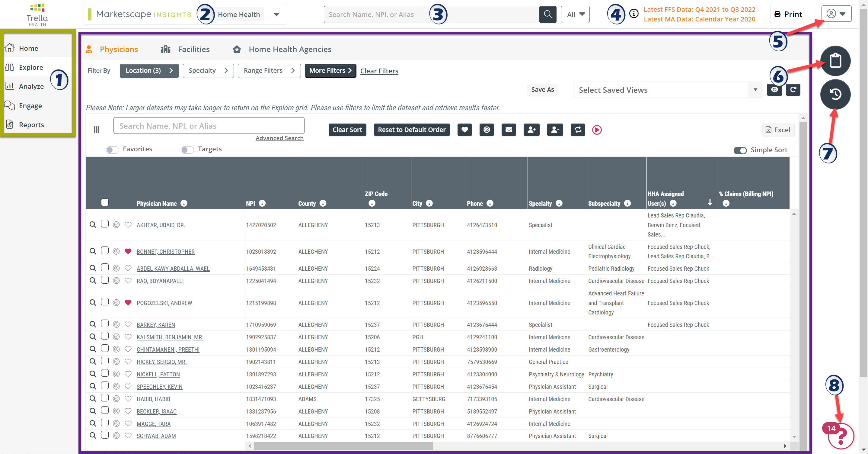This screenshot has height=454, width=868.
Task: Check the box for BARKEY, KAREN
Action: click(x=105, y=324)
